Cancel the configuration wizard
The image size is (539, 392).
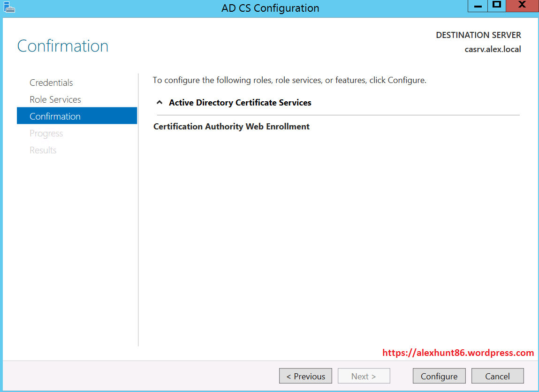click(497, 376)
